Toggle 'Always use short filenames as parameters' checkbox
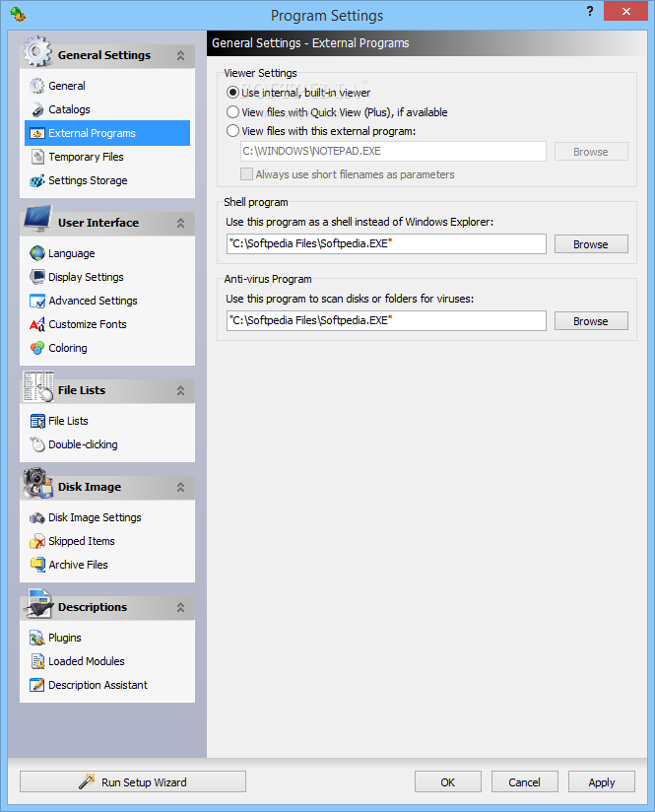The image size is (655, 812). [246, 174]
